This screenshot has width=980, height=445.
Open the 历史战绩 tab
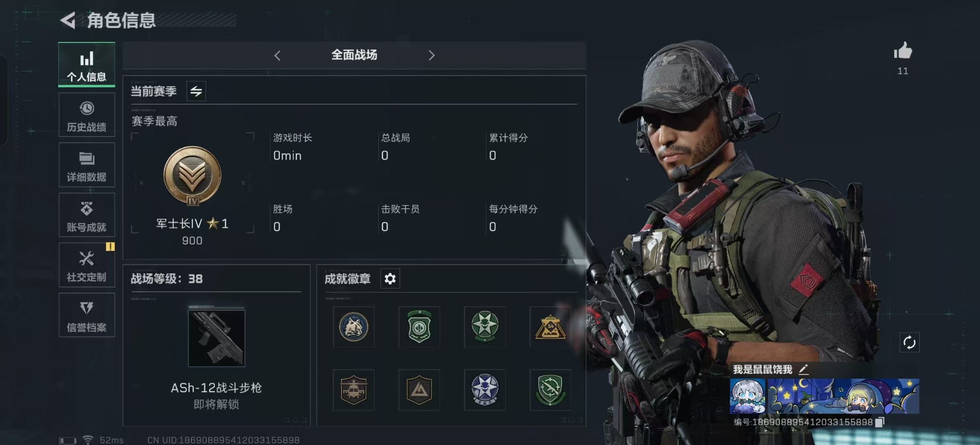point(87,115)
